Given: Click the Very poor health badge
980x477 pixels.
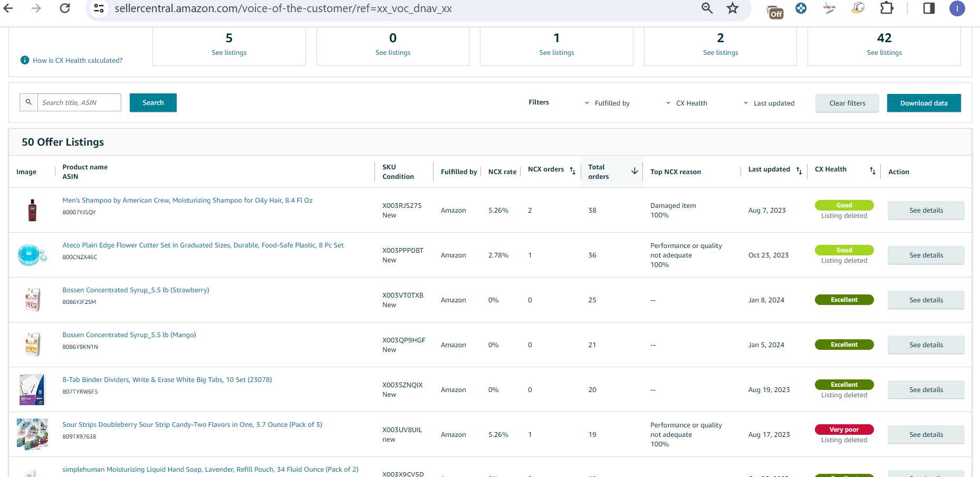Looking at the screenshot, I should pos(844,430).
